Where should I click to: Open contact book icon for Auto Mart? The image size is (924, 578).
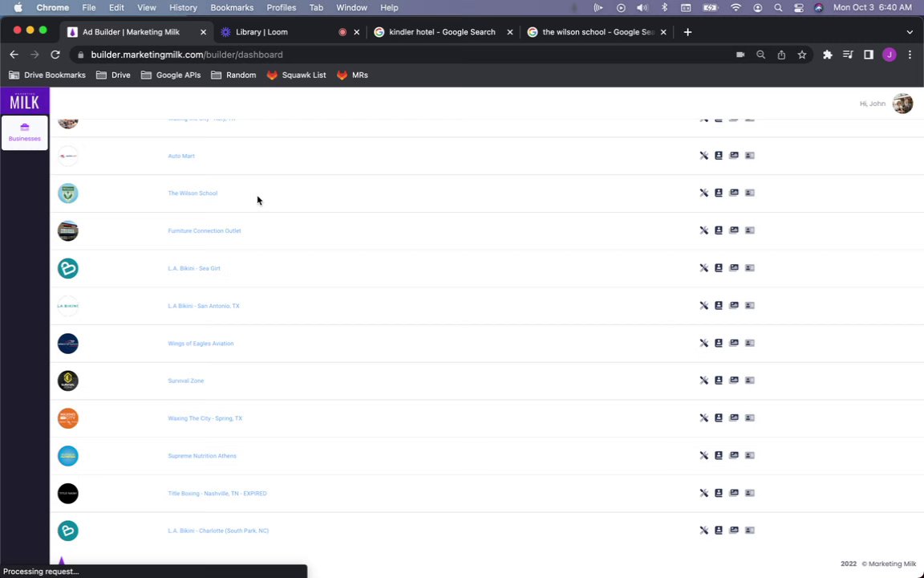719,156
